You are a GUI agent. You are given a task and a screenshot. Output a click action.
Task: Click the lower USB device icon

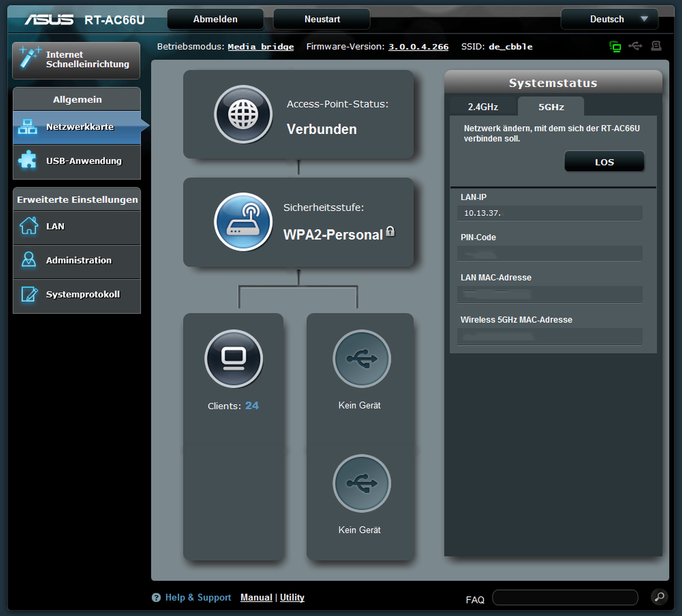click(x=362, y=483)
